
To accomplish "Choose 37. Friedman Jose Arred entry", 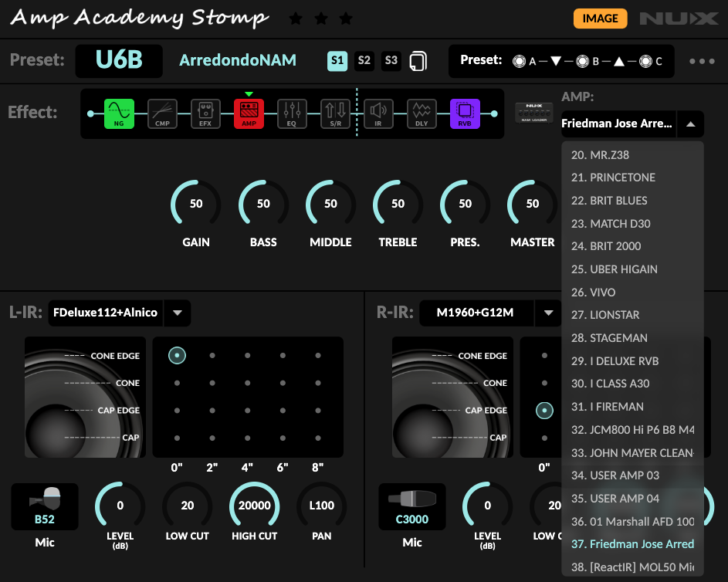I will click(632, 544).
